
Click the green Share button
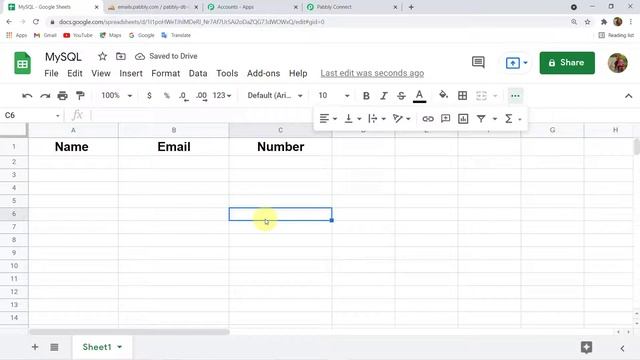tap(567, 63)
